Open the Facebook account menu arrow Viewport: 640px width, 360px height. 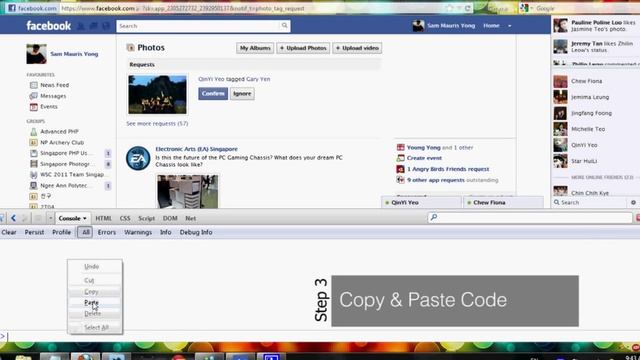(x=509, y=26)
